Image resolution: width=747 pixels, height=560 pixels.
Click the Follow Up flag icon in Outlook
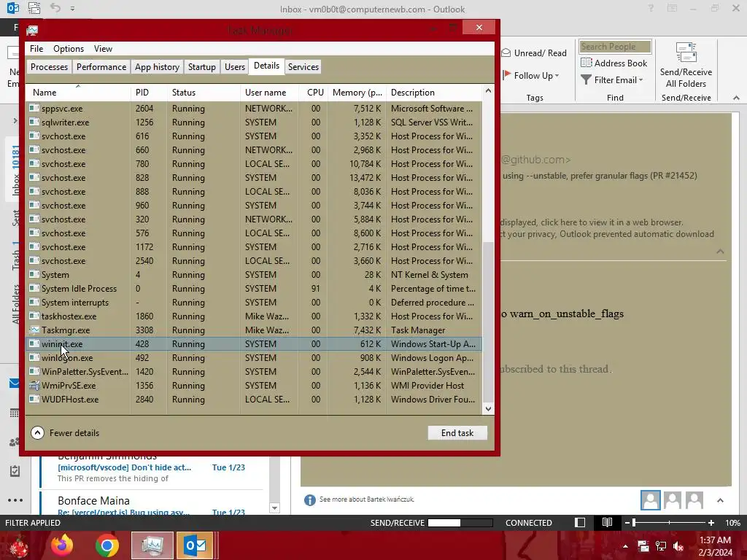pyautogui.click(x=507, y=75)
